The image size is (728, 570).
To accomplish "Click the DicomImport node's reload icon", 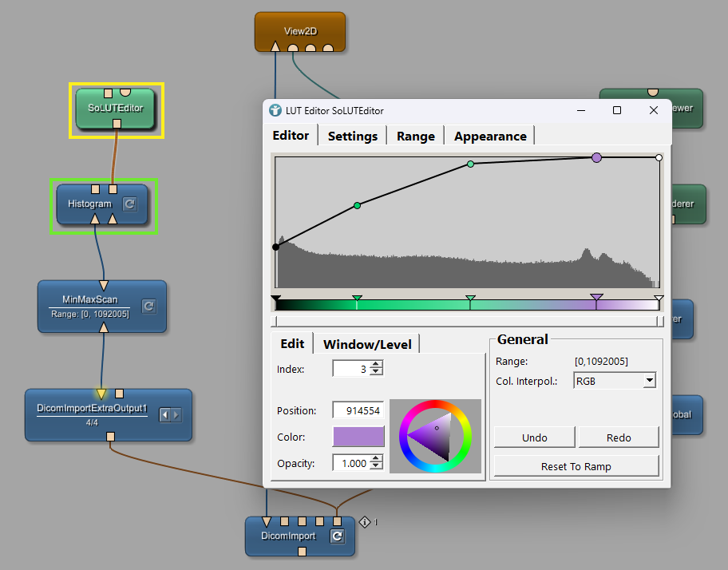I will [337, 536].
